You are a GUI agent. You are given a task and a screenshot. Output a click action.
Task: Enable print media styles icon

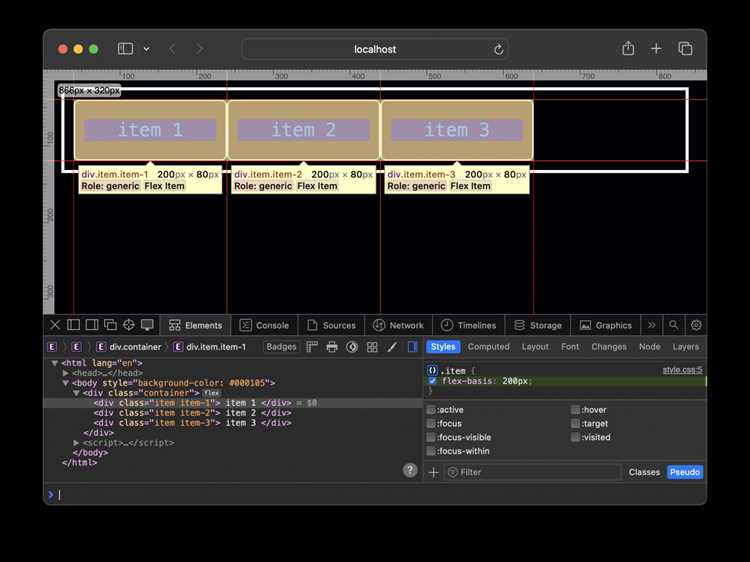coord(332,347)
